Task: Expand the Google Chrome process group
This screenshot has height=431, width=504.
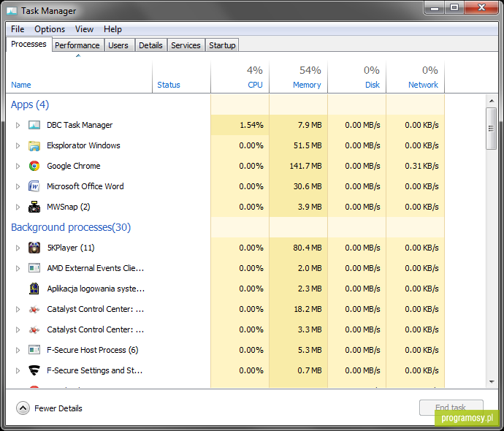Action: coord(18,166)
